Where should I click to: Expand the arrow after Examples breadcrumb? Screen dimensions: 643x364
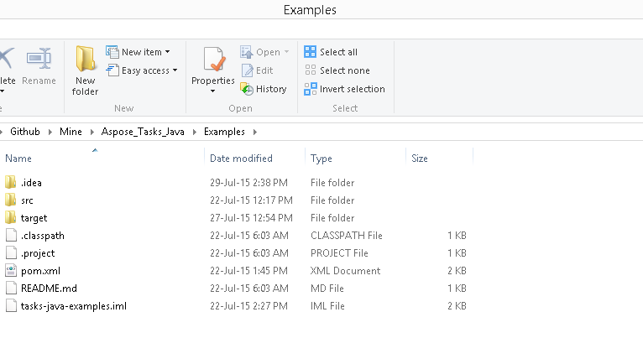point(255,132)
